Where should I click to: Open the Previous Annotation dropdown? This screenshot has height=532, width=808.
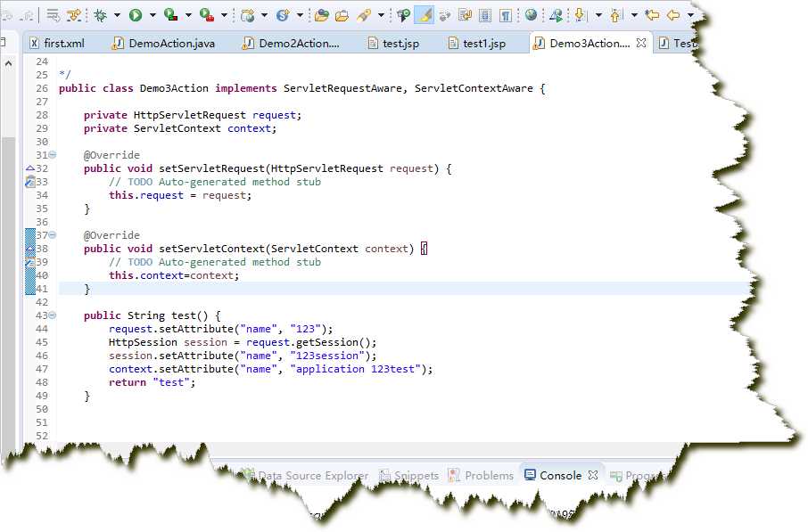click(x=634, y=15)
